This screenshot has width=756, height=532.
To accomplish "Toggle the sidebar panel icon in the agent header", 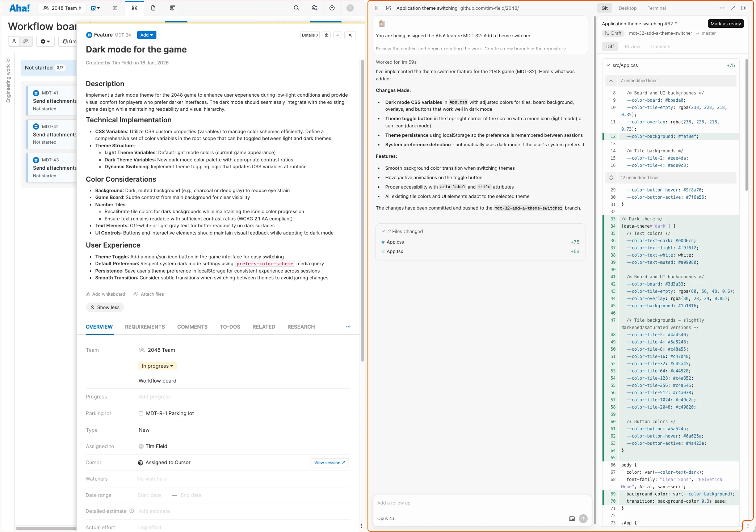I will click(377, 8).
